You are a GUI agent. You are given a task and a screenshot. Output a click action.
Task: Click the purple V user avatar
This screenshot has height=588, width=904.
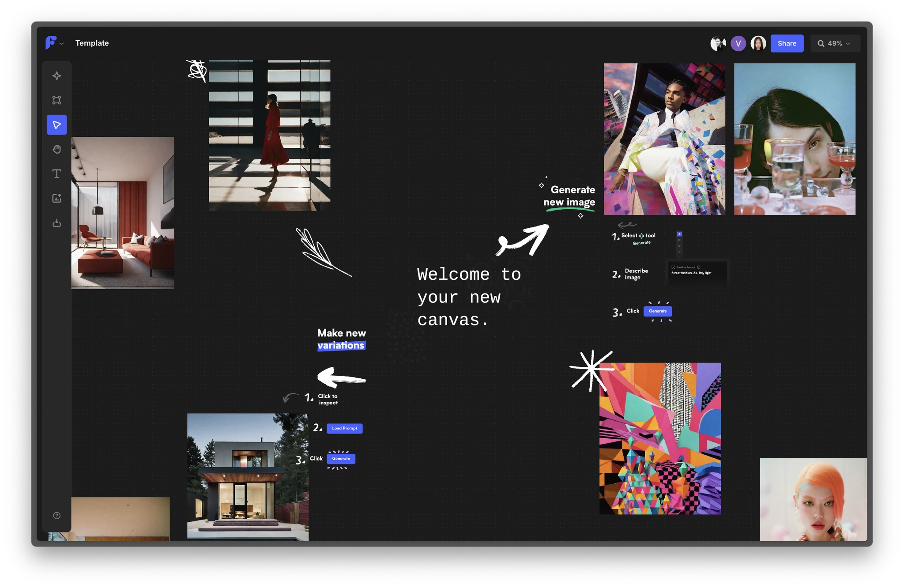point(738,43)
